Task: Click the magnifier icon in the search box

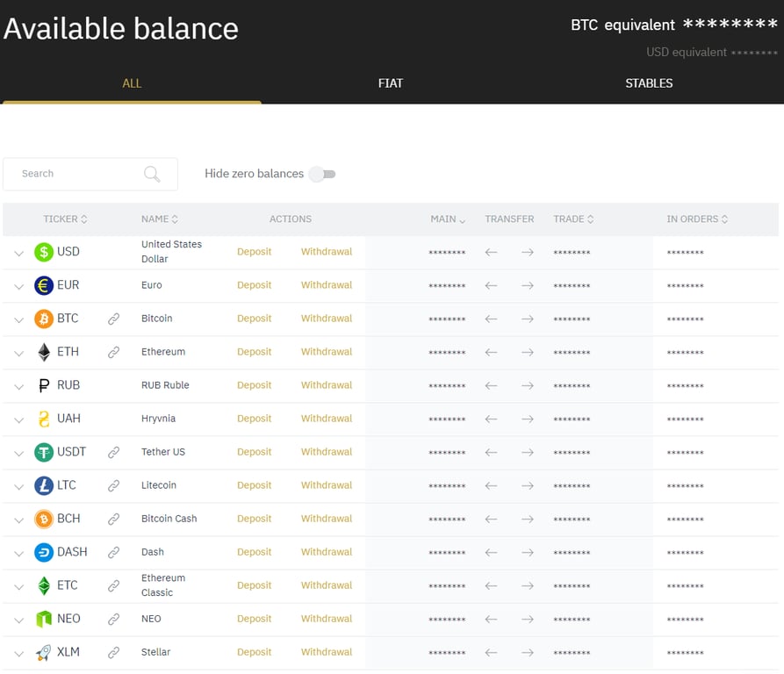Action: (x=152, y=174)
